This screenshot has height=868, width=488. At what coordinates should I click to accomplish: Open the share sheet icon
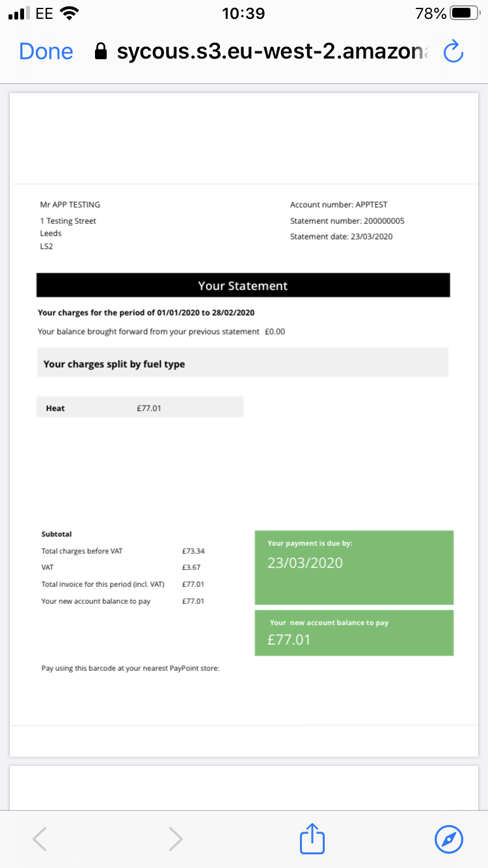pos(312,838)
